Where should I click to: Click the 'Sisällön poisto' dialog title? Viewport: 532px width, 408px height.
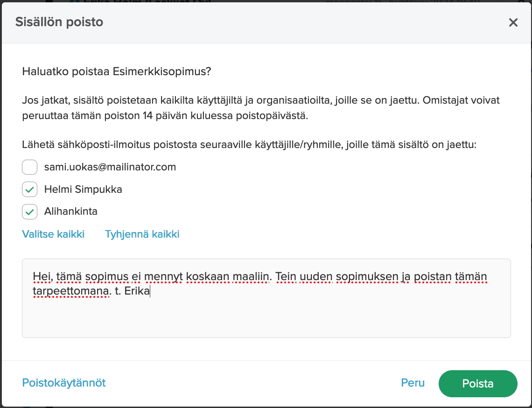[59, 22]
